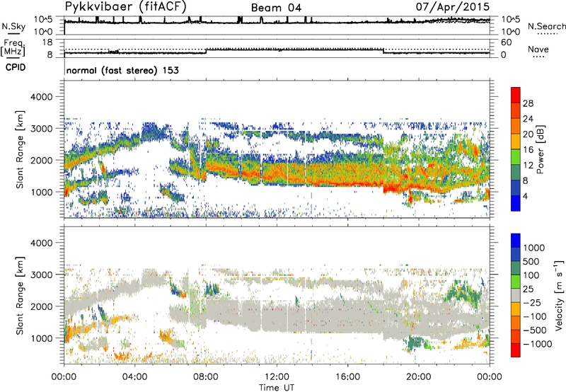Click the 'Time UT' axis title

click(277, 387)
